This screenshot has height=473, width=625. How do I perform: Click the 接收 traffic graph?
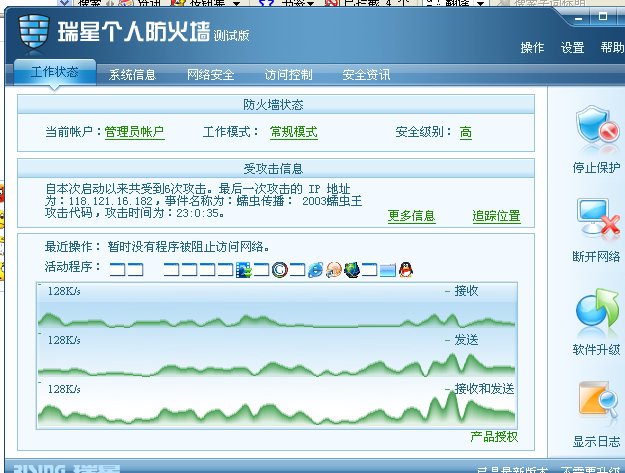(277, 306)
